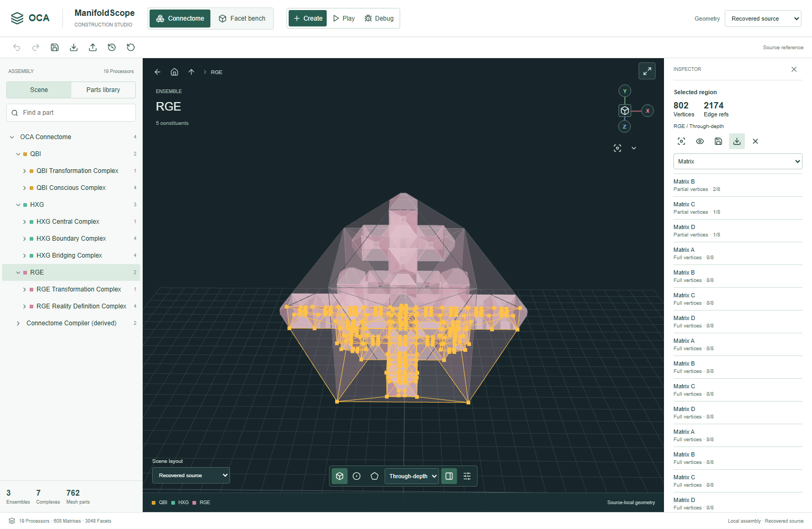The image size is (812, 529).
Task: Click the redo arrow in the toolbar
Action: pyautogui.click(x=36, y=48)
